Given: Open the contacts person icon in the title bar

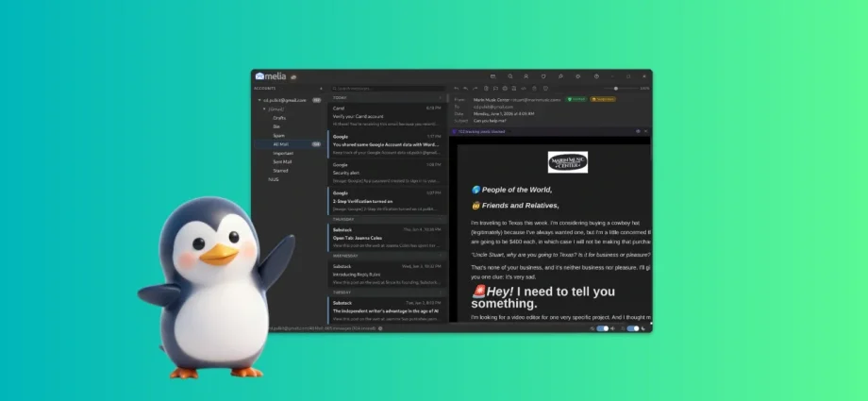Looking at the screenshot, I should pyautogui.click(x=526, y=76).
